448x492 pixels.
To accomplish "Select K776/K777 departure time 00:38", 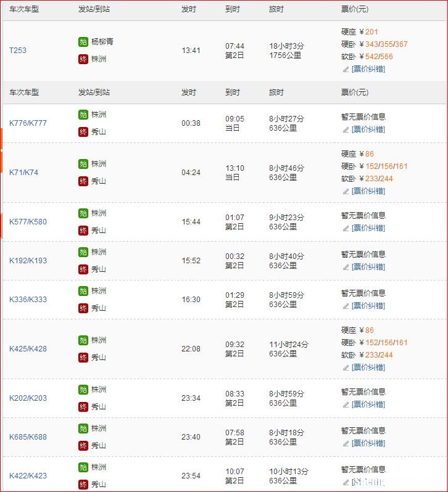I will point(191,123).
